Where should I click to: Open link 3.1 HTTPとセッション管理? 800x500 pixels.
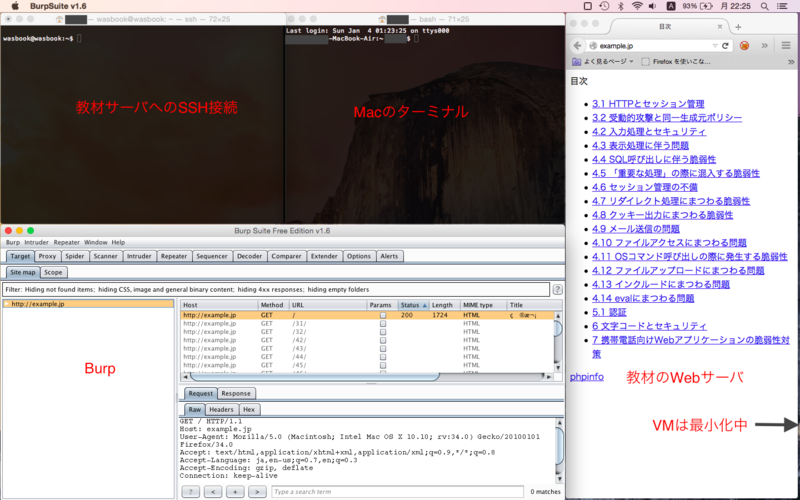(648, 104)
